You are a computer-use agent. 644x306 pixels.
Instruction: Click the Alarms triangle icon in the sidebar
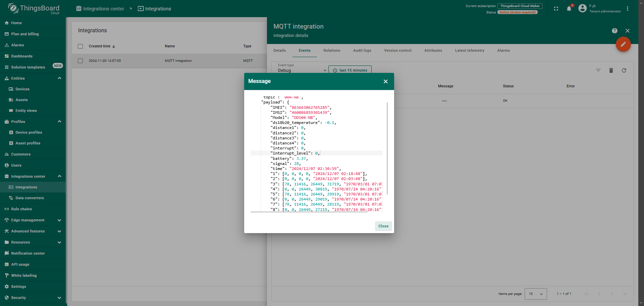coord(7,45)
